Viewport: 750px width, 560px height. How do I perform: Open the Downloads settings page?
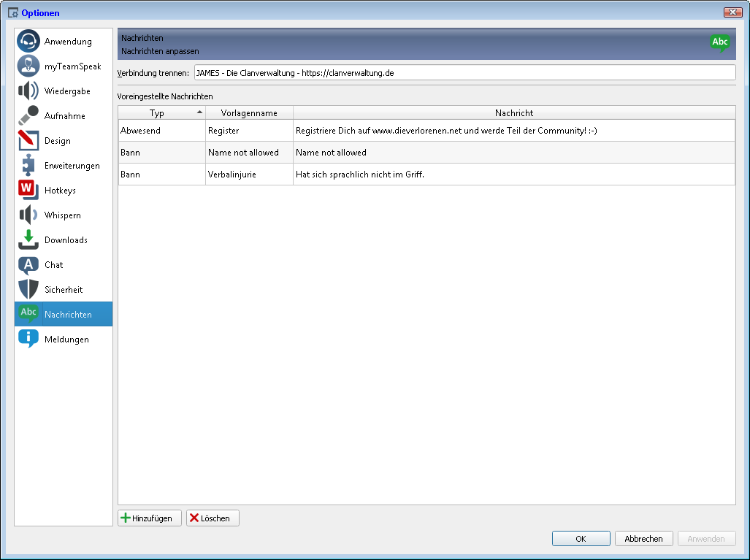click(x=64, y=240)
